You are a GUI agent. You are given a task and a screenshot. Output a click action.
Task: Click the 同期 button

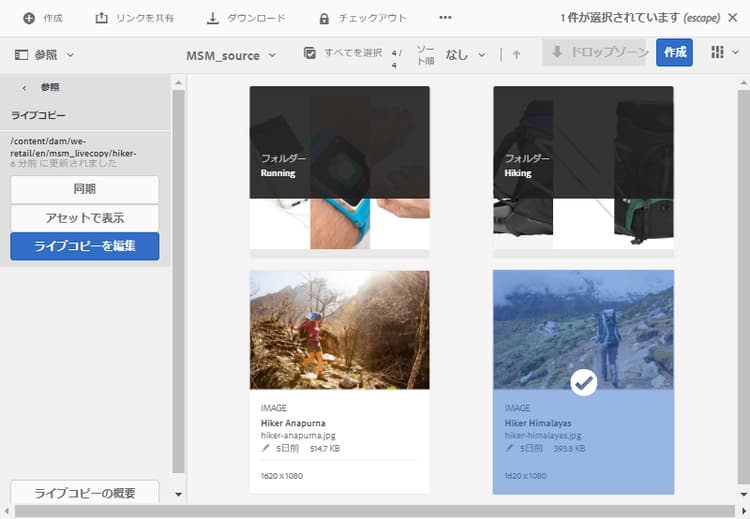point(85,189)
